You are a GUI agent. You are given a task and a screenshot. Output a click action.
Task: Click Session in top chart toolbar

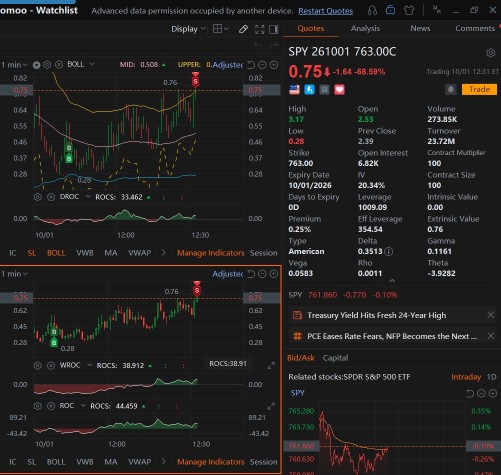[x=263, y=253]
